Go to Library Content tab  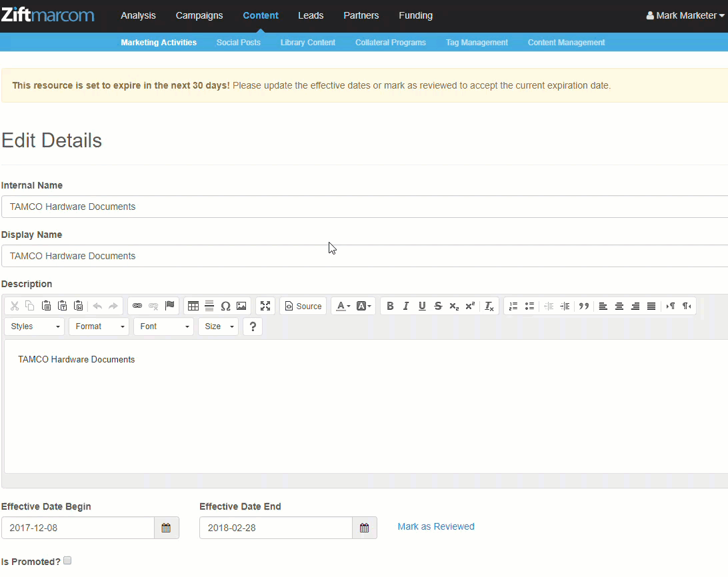308,42
